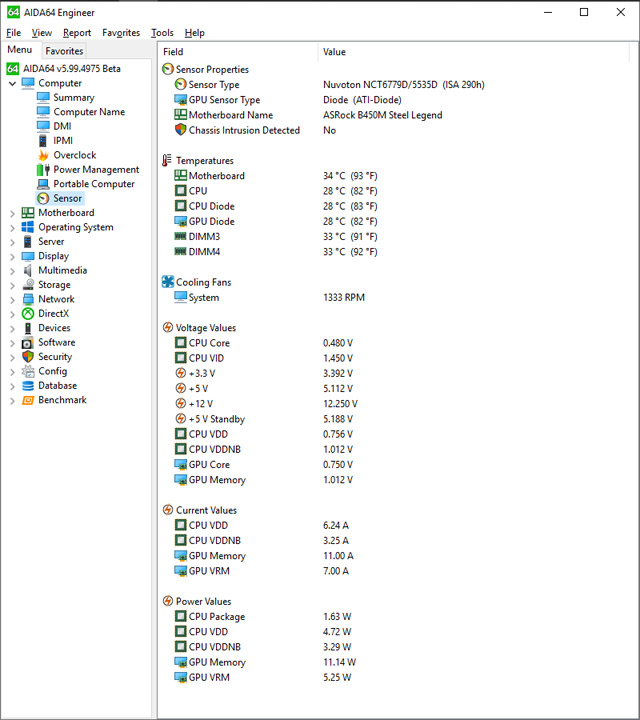Viewport: 640px width, 720px height.
Task: Click the Chassis Intrusion shield icon
Action: coord(181,130)
